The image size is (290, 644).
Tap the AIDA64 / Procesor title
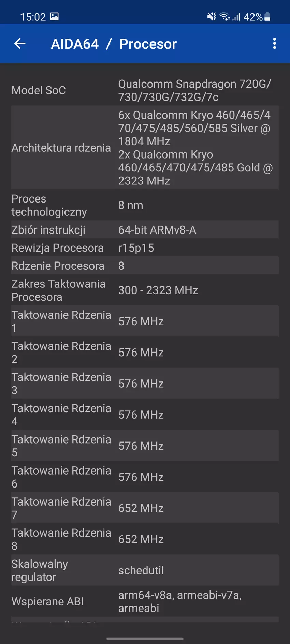click(x=114, y=44)
